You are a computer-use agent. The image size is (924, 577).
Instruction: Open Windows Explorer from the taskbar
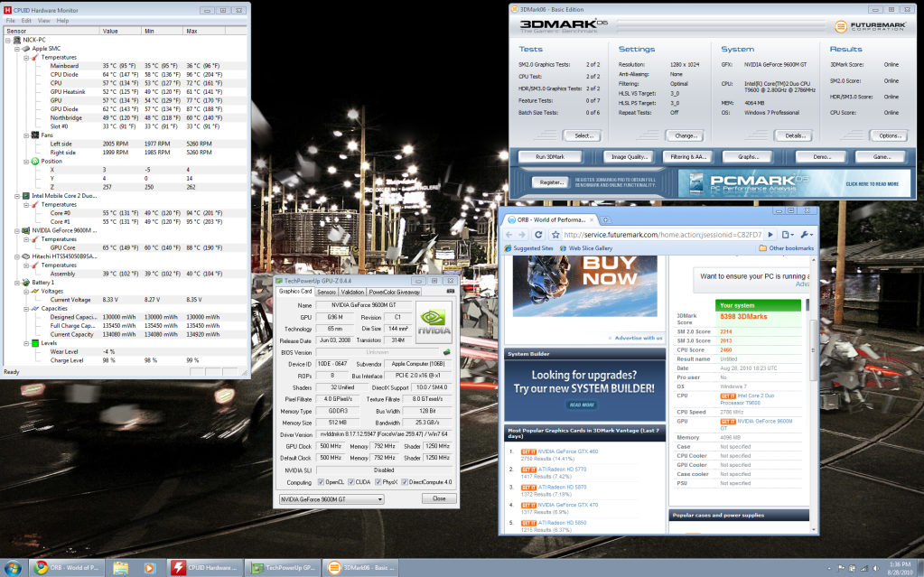click(120, 568)
